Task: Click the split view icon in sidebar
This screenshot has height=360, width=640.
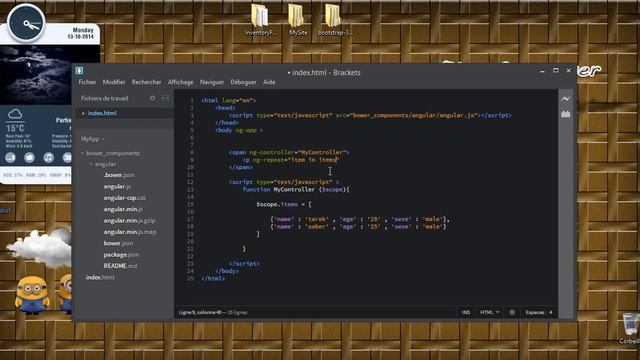Action: [165, 98]
